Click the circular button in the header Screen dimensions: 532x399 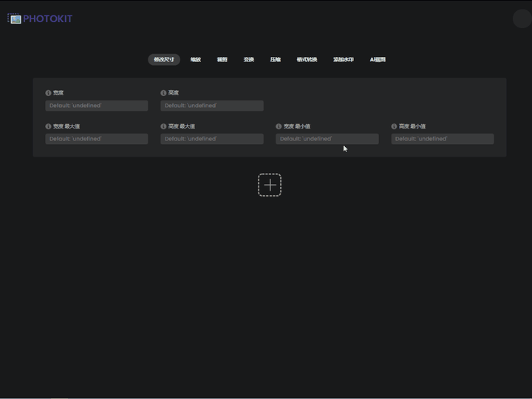(x=522, y=18)
